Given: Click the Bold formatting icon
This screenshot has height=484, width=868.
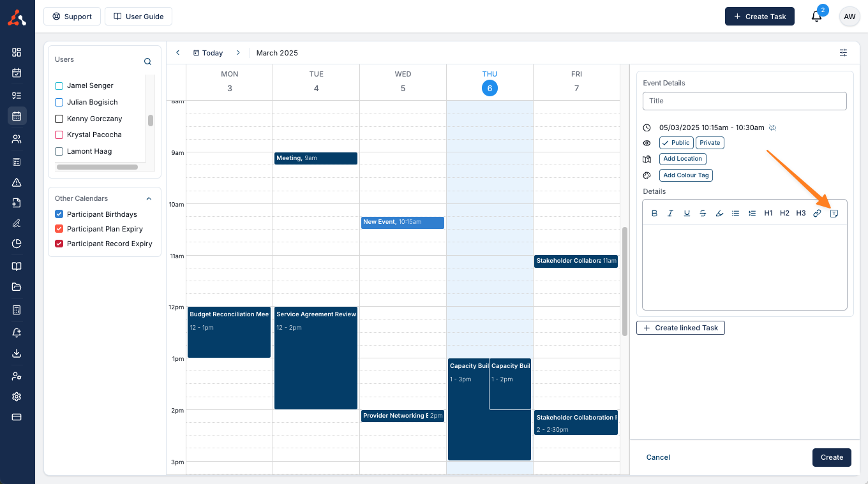Looking at the screenshot, I should [654, 214].
